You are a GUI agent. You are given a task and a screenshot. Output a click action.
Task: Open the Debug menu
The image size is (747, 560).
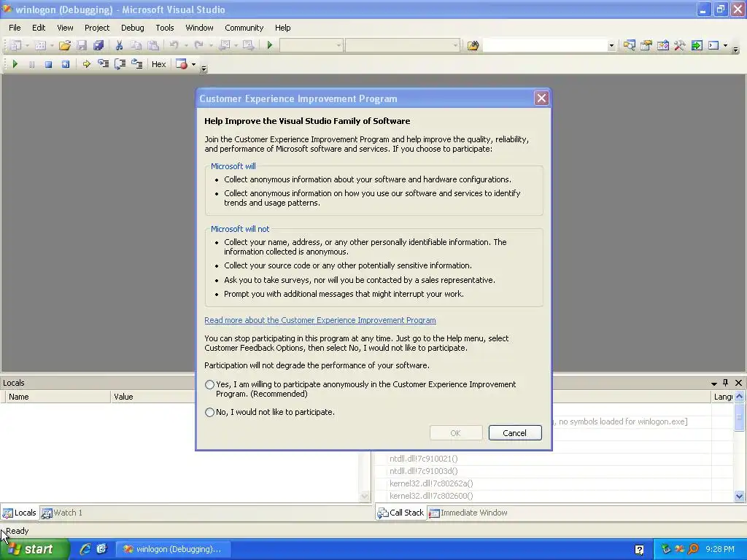133,28
